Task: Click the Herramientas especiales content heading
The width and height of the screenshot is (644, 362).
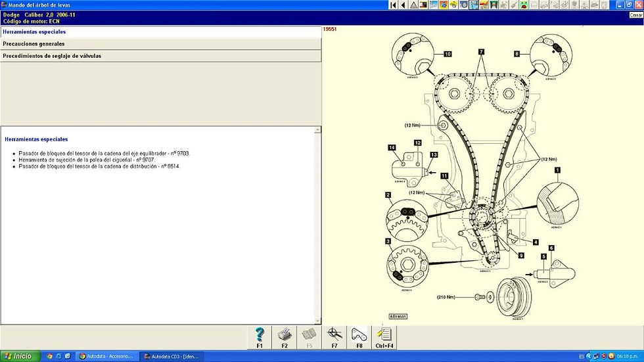Action: 36,139
